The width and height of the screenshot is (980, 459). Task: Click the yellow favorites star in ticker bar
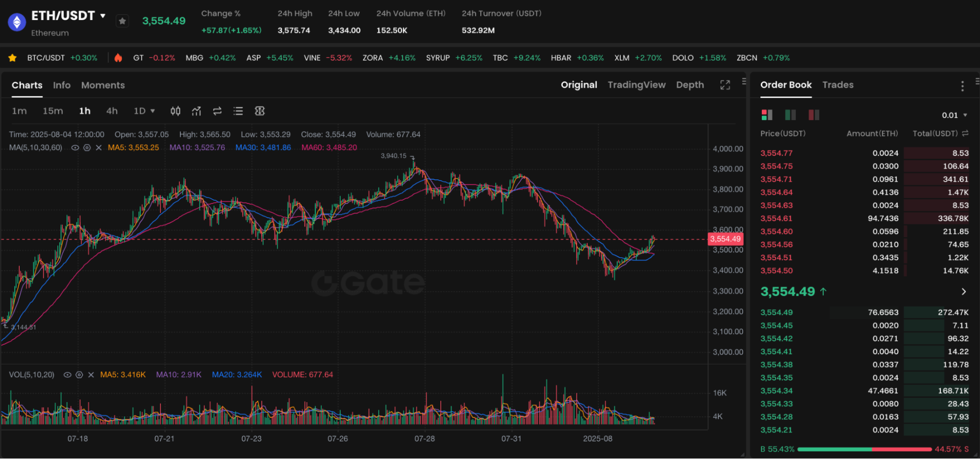tap(13, 58)
